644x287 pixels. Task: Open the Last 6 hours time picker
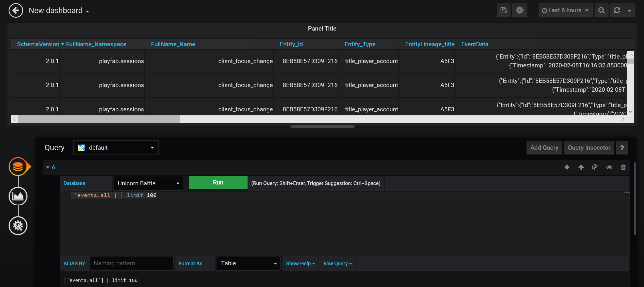565,10
